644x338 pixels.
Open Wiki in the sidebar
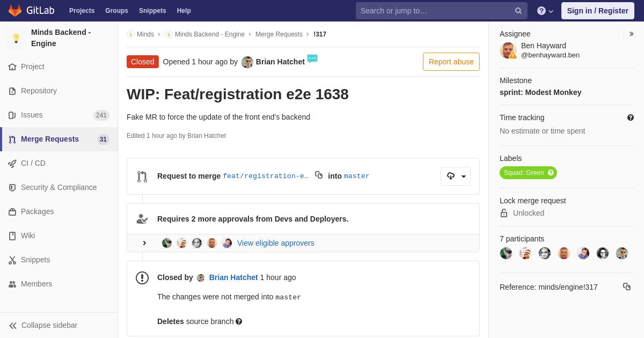point(59,236)
